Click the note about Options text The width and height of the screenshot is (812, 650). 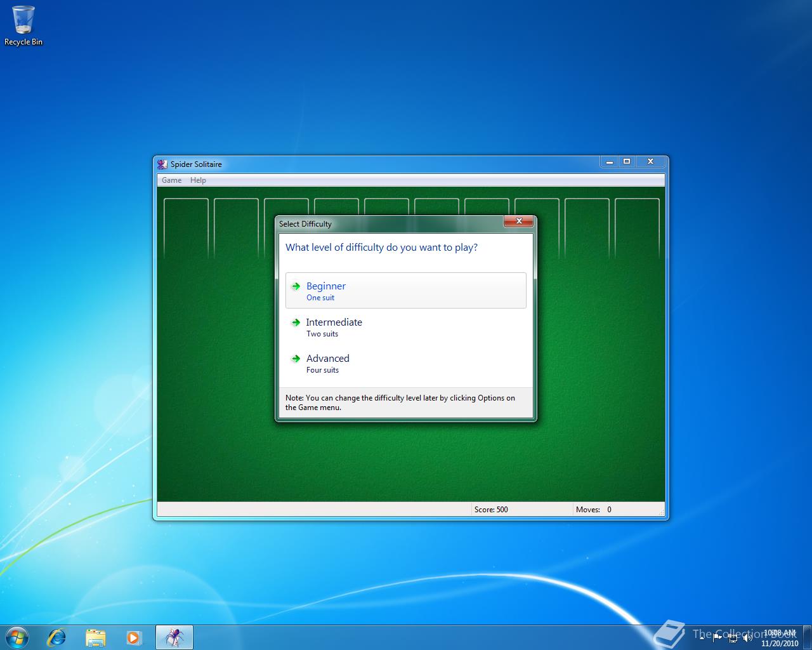(x=400, y=402)
